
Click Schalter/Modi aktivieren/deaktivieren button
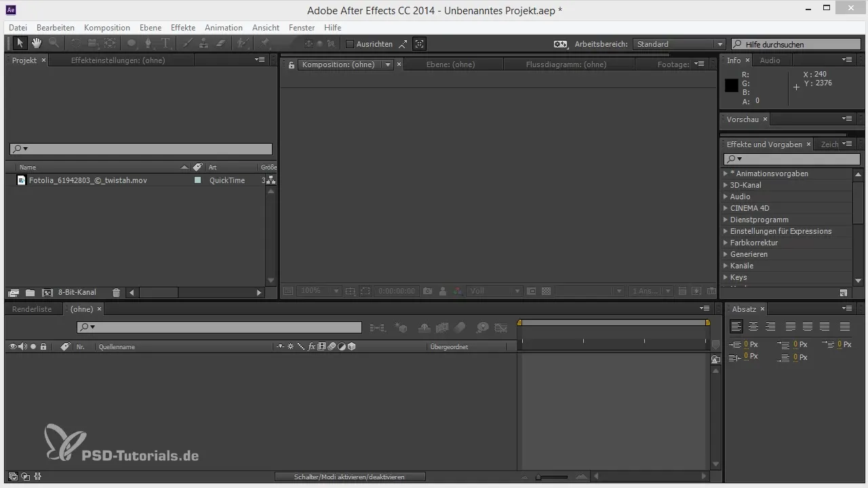tap(350, 477)
